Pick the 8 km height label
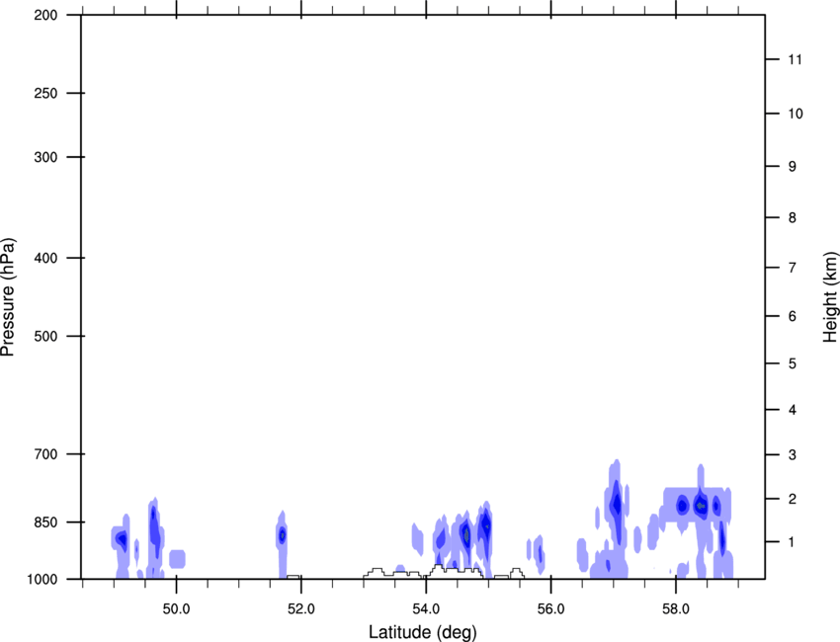 pyautogui.click(x=793, y=217)
